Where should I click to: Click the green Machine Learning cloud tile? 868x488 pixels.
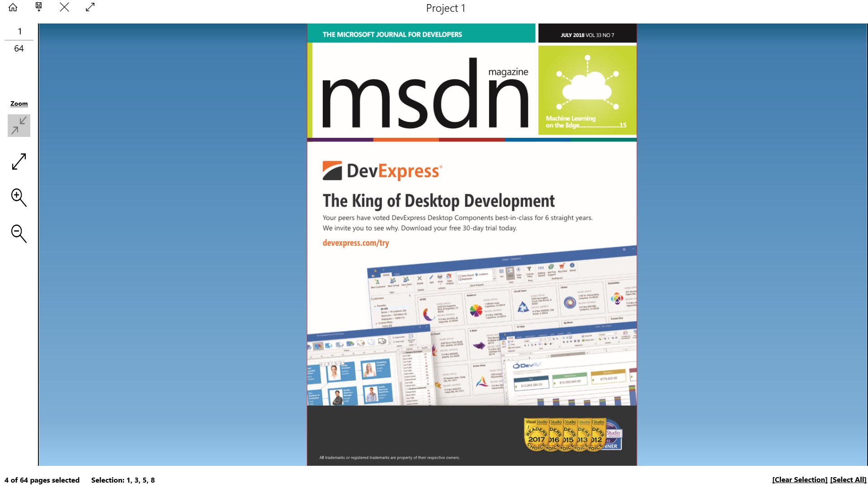coord(587,90)
